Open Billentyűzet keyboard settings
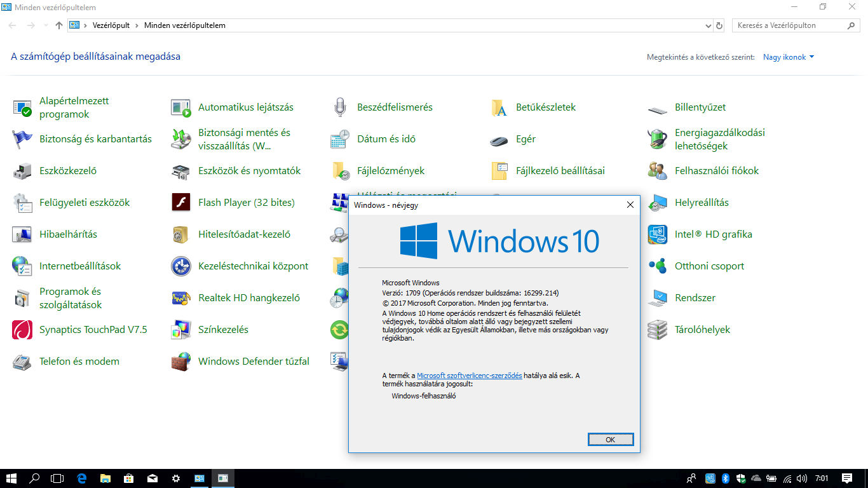868x488 pixels. pyautogui.click(x=687, y=107)
